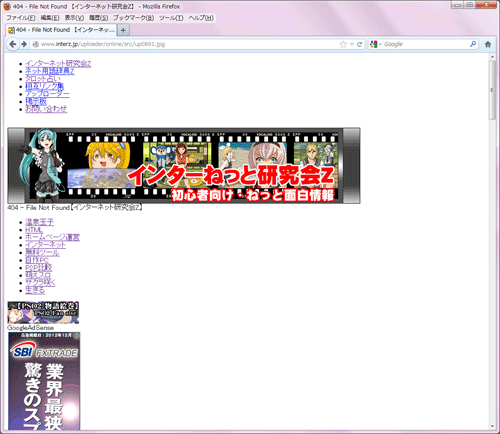This screenshot has height=434, width=500.
Task: Focus the address bar URL field
Action: 188,44
